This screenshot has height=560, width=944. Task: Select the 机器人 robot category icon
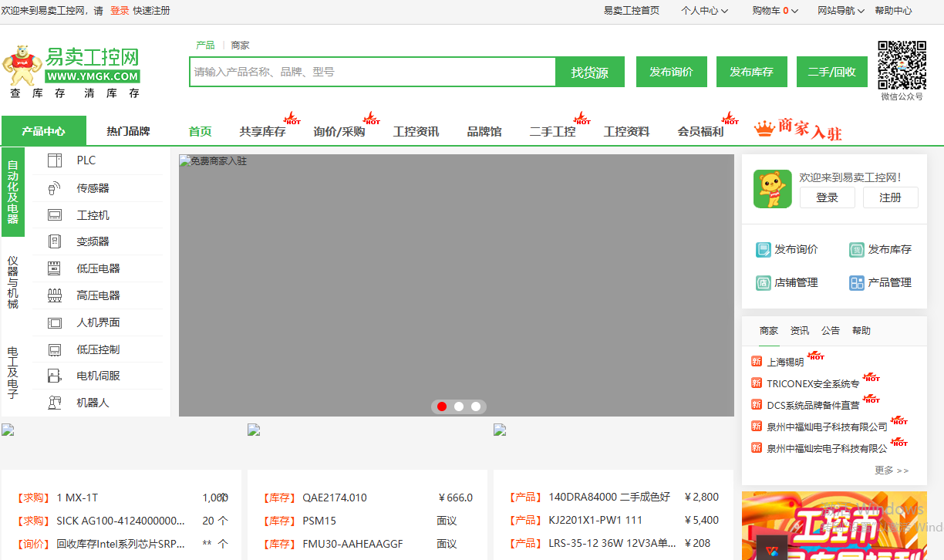pos(54,402)
